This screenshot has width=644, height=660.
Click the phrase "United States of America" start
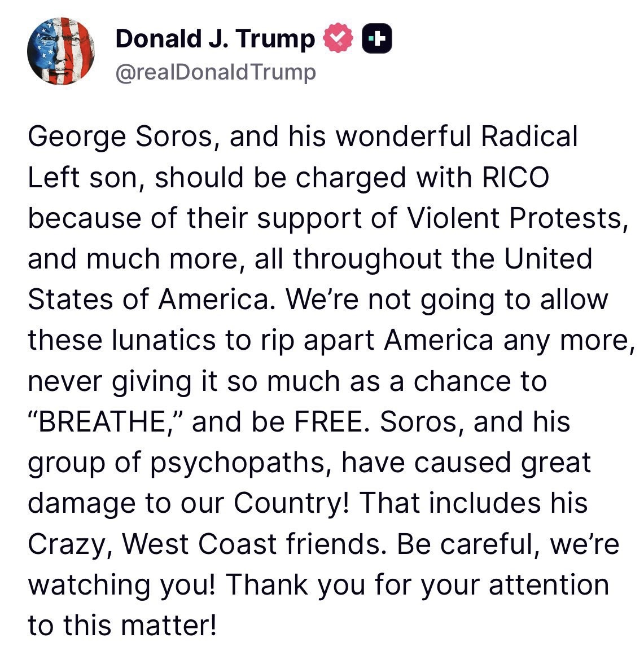[x=549, y=258]
